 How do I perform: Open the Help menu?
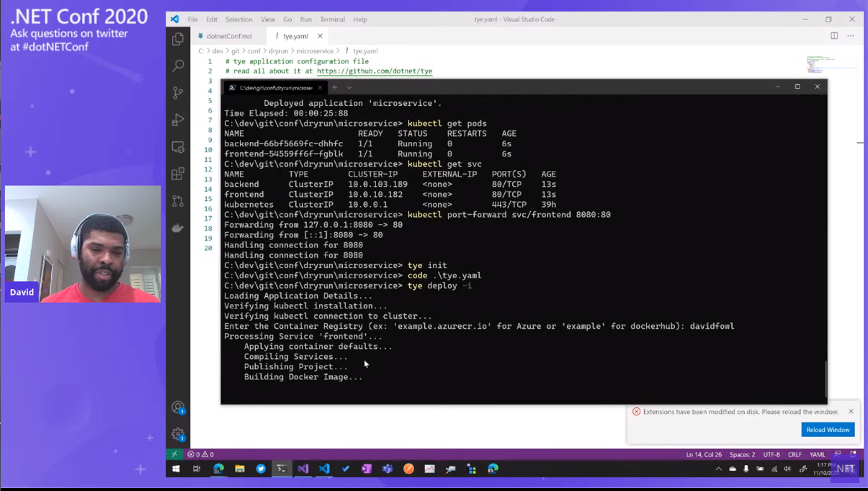tap(360, 19)
